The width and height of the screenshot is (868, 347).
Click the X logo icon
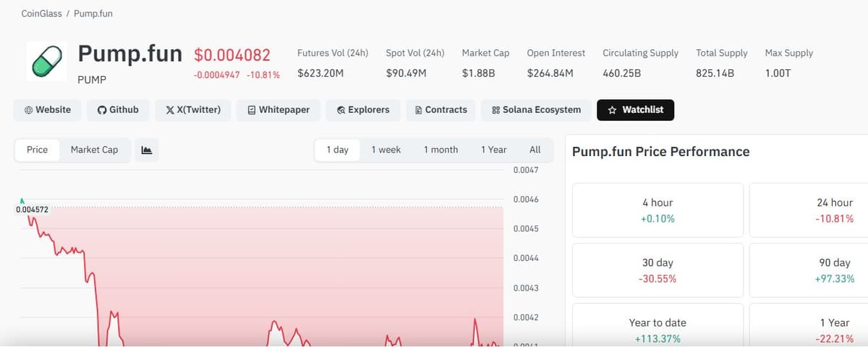[x=170, y=110]
